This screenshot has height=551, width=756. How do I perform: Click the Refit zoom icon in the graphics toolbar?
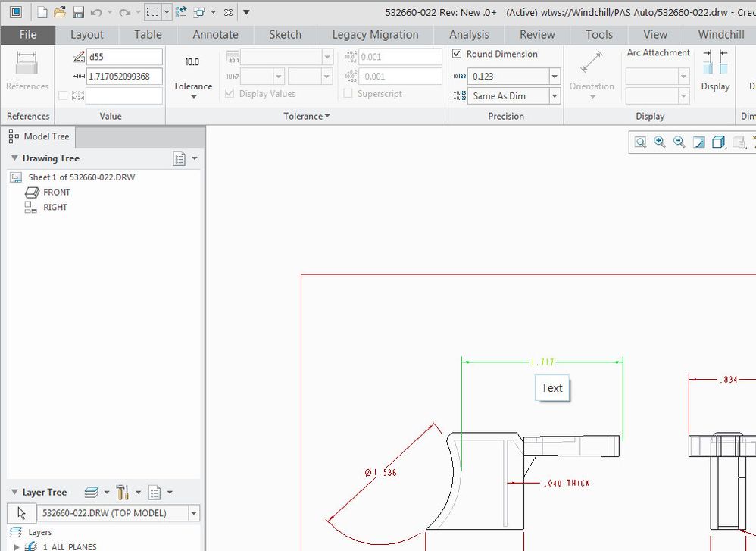641,142
